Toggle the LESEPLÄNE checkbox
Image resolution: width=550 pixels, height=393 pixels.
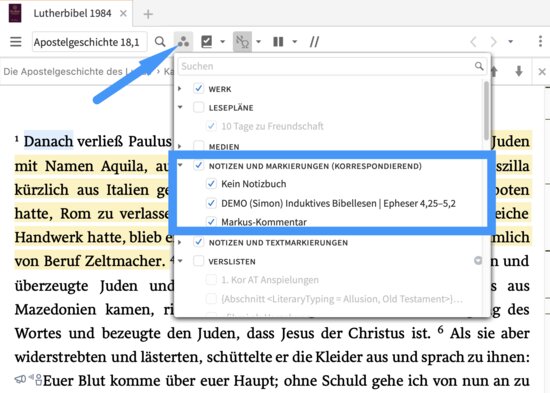coord(199,107)
